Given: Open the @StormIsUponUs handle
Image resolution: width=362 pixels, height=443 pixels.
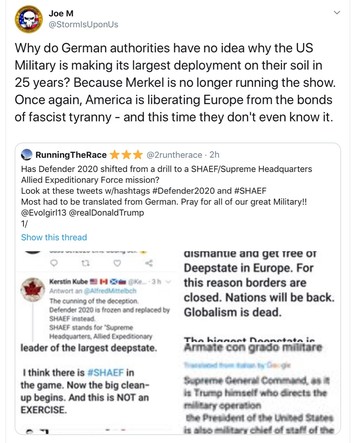Looking at the screenshot, I should click(x=83, y=25).
